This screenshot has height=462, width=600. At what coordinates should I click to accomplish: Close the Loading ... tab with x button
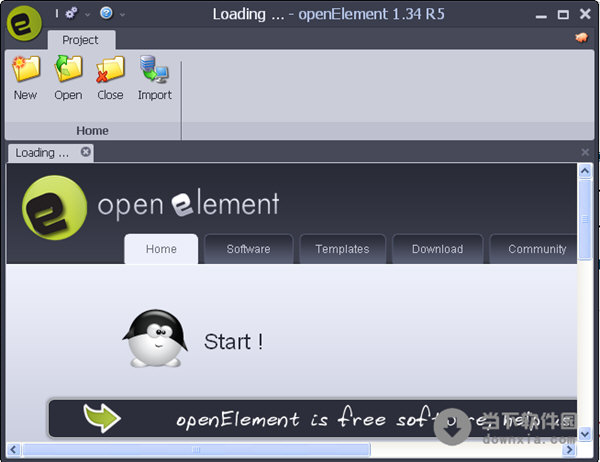click(86, 152)
